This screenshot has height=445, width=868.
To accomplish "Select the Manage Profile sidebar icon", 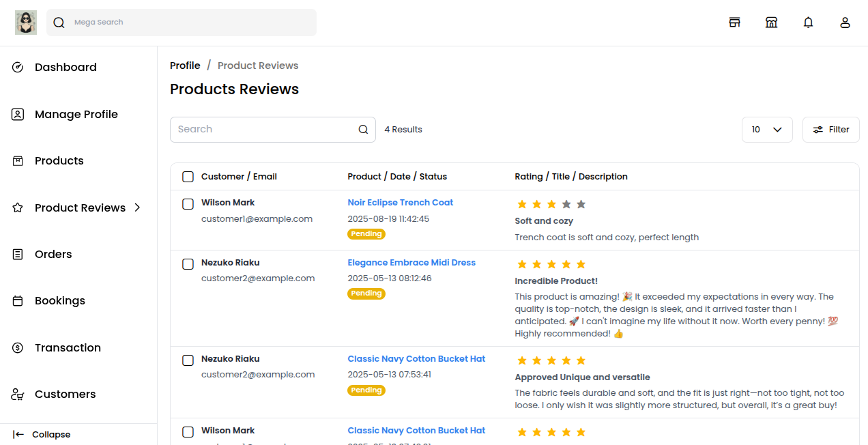I will [17, 114].
